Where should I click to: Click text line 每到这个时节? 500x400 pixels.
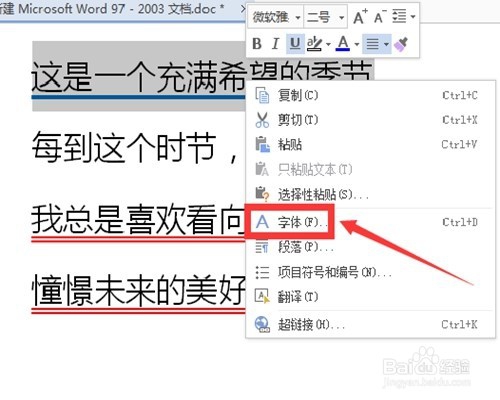click(x=134, y=148)
